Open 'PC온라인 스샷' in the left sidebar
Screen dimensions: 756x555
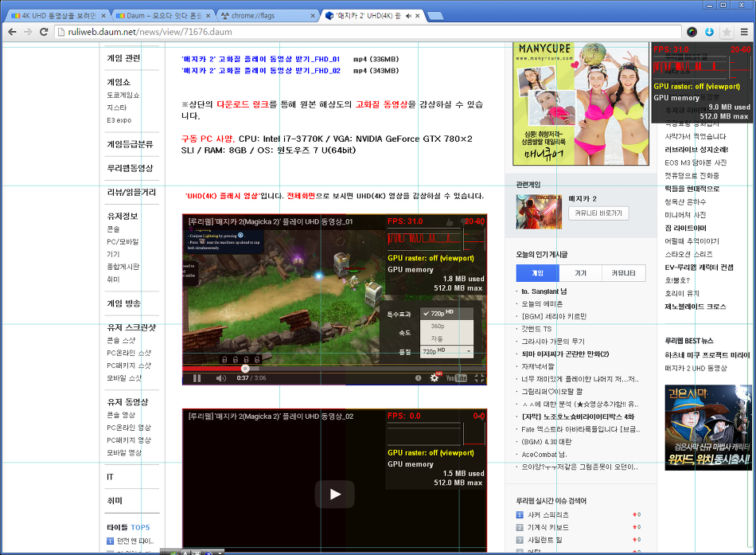tap(129, 353)
